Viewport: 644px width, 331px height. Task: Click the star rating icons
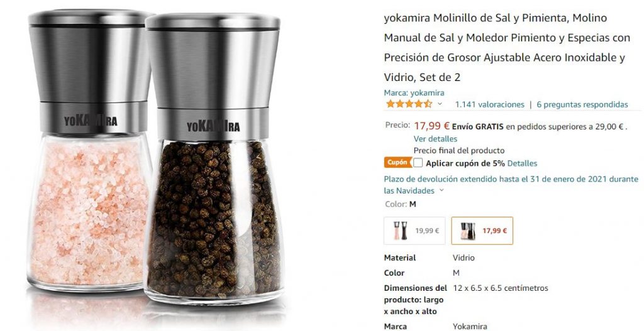pyautogui.click(x=409, y=104)
